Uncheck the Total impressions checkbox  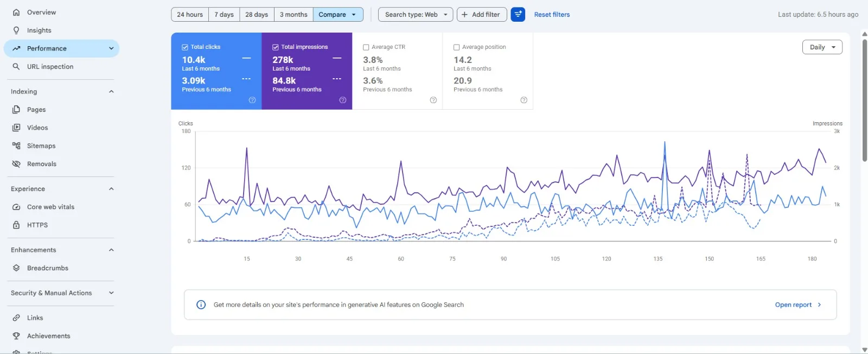point(276,47)
